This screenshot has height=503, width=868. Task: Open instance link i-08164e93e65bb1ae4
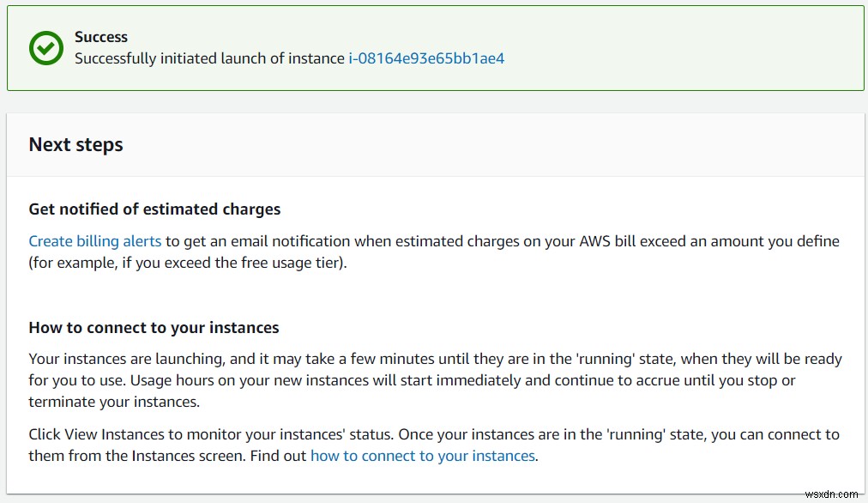426,58
